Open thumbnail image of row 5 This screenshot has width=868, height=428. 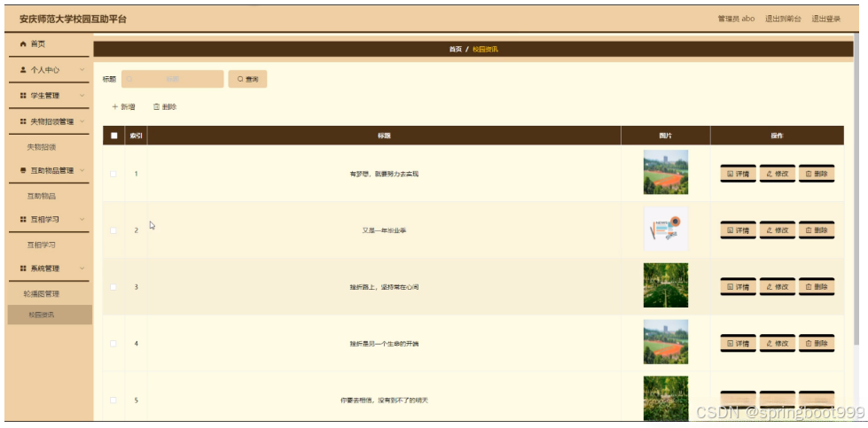665,398
